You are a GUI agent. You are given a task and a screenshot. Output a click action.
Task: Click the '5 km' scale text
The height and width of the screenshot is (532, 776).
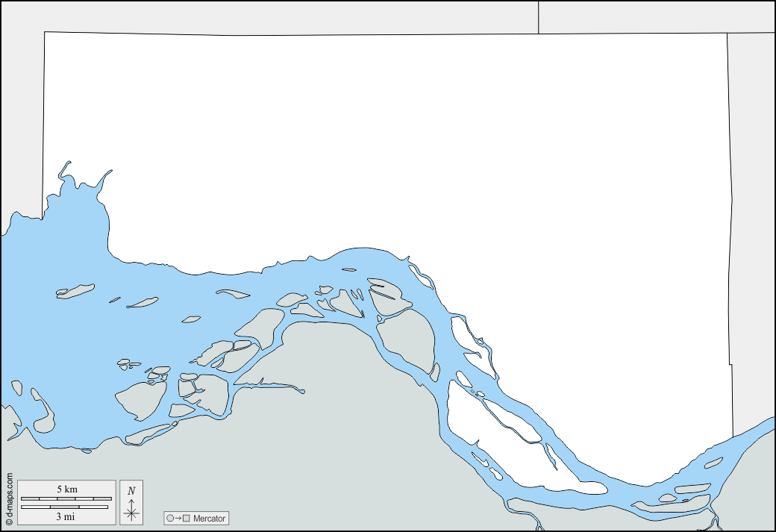67,489
